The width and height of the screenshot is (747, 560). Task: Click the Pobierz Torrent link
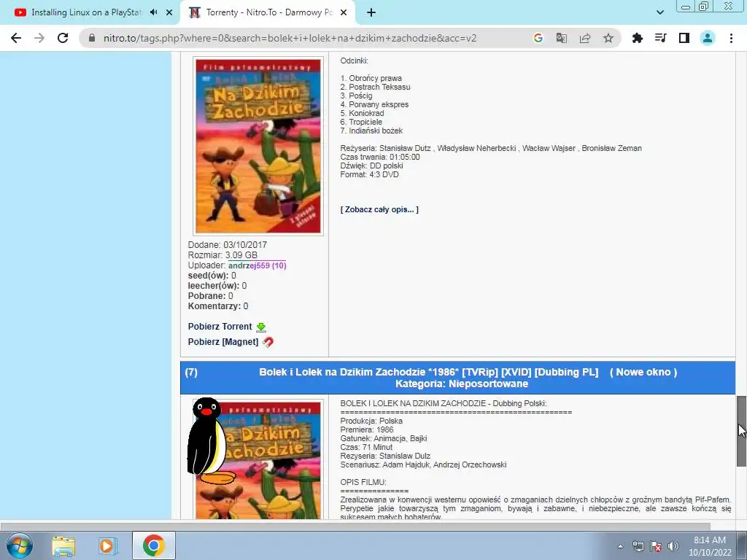click(x=220, y=327)
